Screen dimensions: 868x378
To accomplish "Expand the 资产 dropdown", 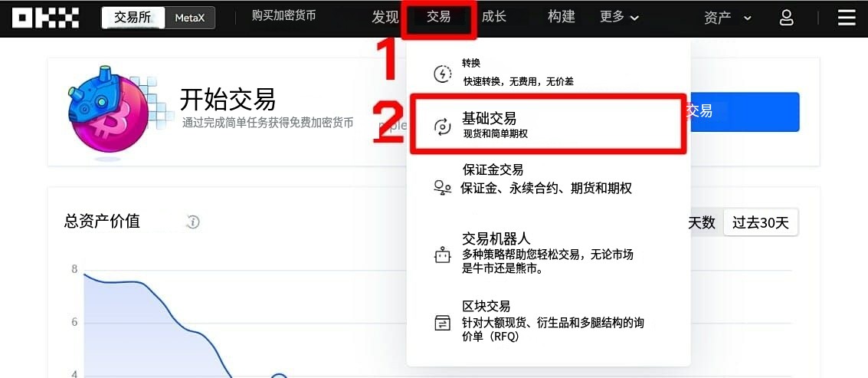I will coord(727,18).
